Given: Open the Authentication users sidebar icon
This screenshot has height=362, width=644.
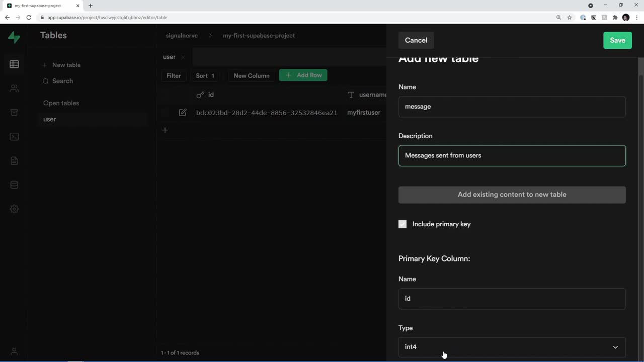Looking at the screenshot, I should coord(14,88).
